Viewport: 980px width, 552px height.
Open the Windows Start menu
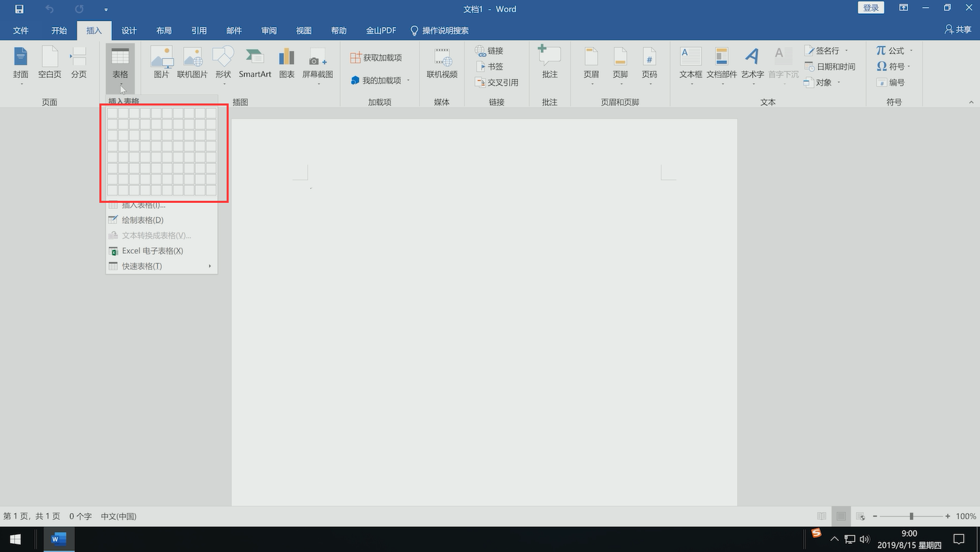[x=15, y=539]
